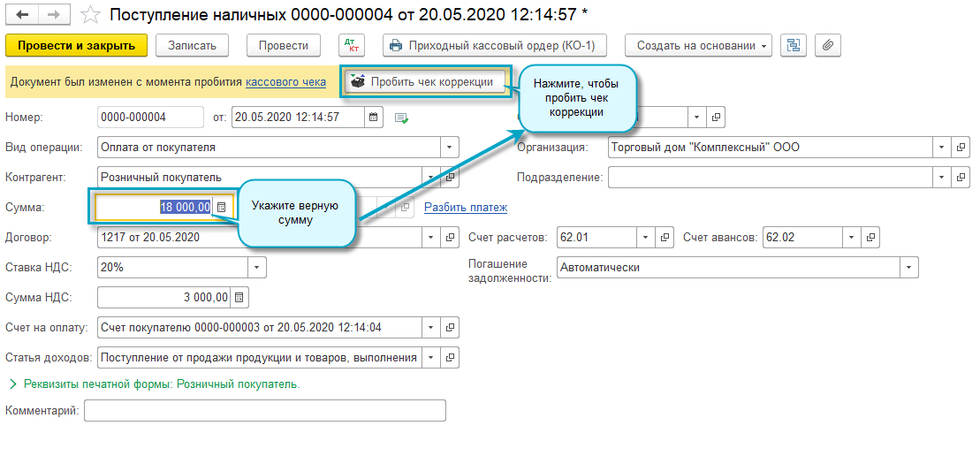Expand the Договор dropdown list
The width and height of the screenshot is (980, 456).
431,238
